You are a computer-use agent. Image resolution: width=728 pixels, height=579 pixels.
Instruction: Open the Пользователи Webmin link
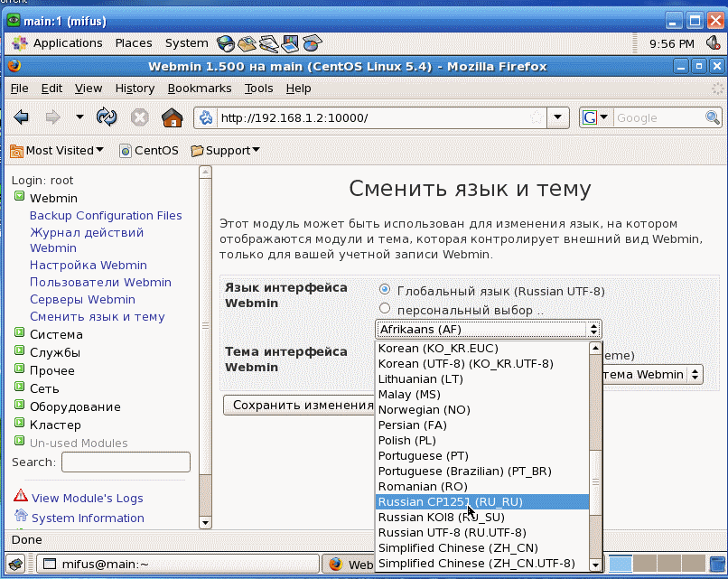click(100, 283)
